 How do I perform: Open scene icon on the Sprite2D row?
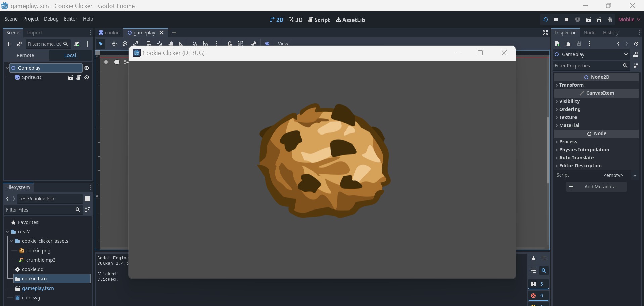point(71,78)
